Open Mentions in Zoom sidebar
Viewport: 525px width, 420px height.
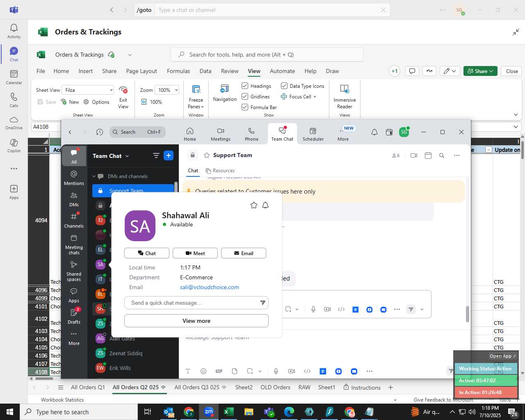coord(74,178)
